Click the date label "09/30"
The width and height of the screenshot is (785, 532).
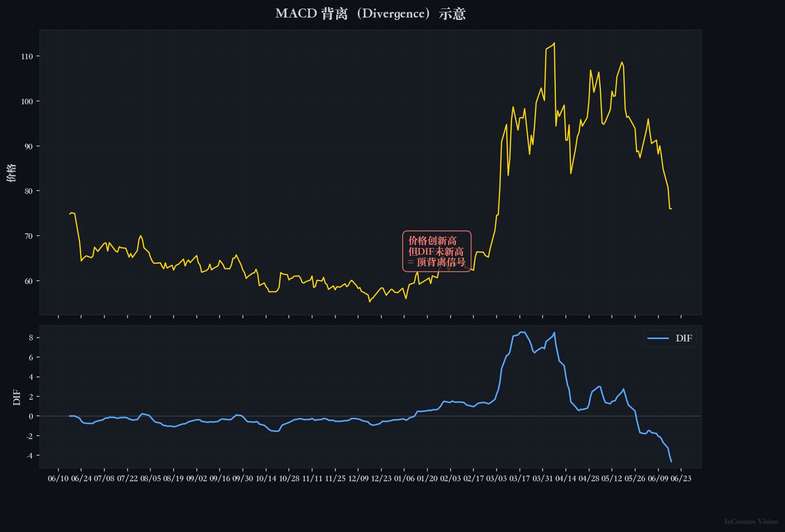point(243,478)
